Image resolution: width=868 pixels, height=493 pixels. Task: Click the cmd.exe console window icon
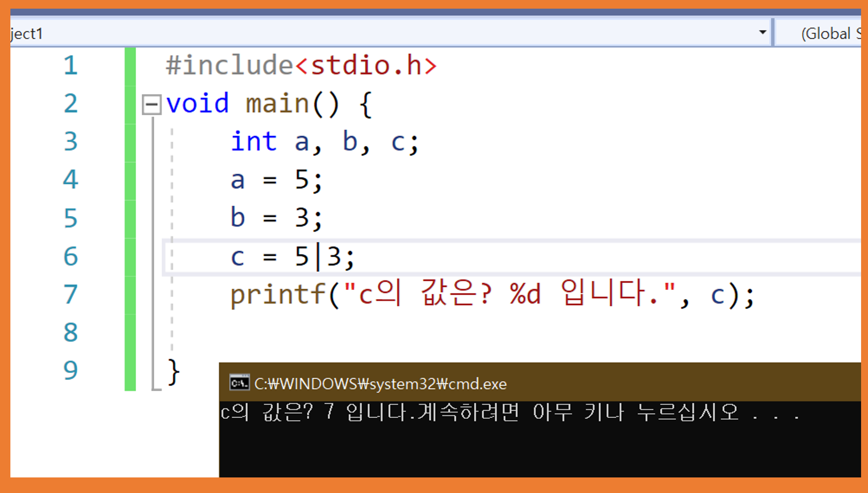point(239,383)
